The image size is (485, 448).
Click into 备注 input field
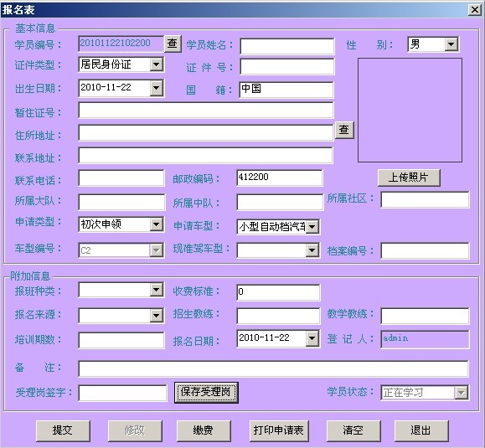[273, 368]
